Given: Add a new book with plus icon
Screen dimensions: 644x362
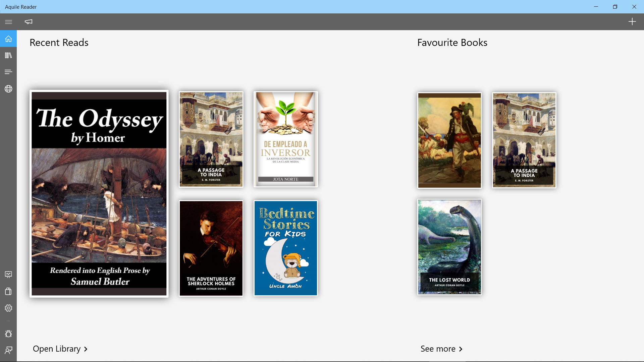Looking at the screenshot, I should pyautogui.click(x=632, y=22).
